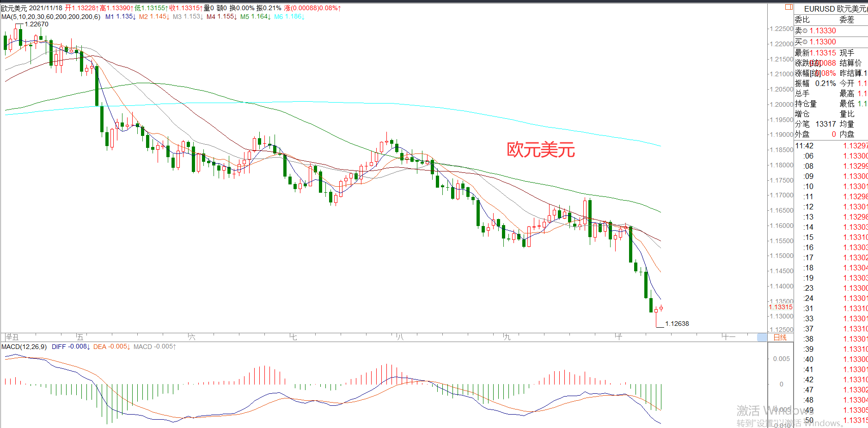Select the :15 tick row
This screenshot has height=428, width=868.
pos(831,238)
